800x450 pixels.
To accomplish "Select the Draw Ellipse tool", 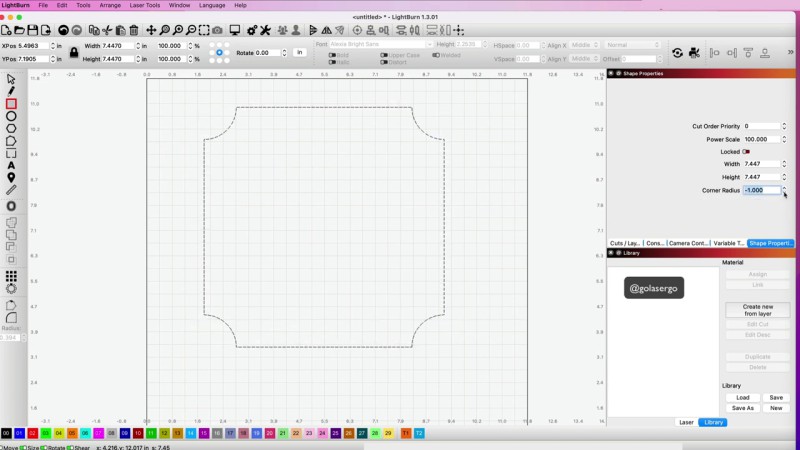I will [11, 116].
